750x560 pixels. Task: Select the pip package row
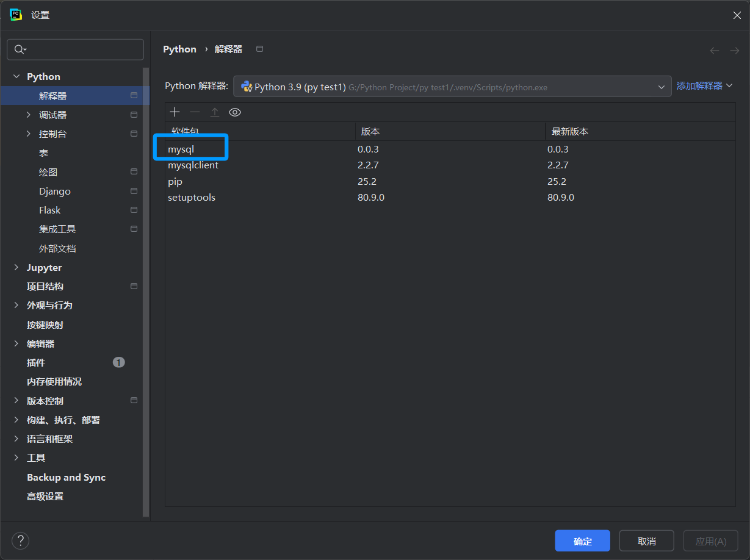(450, 181)
